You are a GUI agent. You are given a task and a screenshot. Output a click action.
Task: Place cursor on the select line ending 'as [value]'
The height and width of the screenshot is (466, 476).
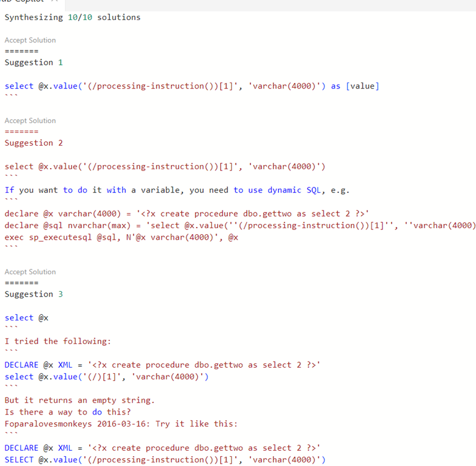192,86
